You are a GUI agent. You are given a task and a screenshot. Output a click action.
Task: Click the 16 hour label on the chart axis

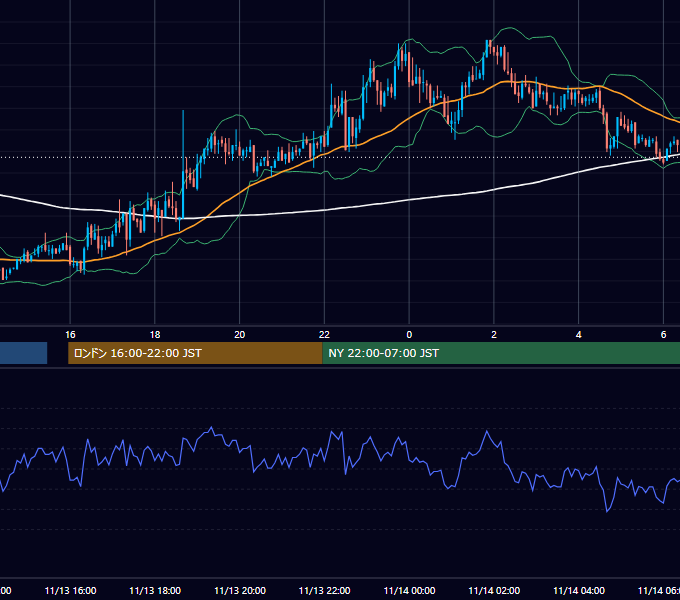pyautogui.click(x=70, y=335)
